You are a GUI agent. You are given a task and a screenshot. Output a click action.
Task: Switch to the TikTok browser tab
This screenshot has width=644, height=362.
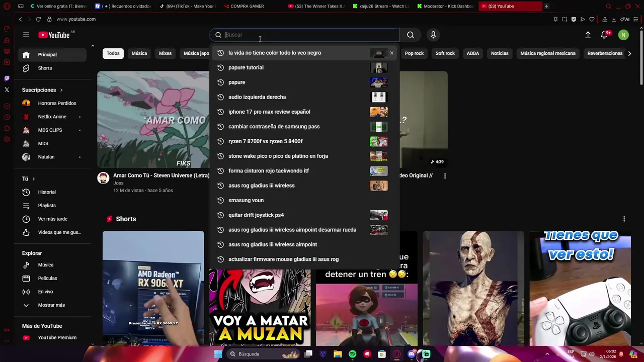click(187, 6)
